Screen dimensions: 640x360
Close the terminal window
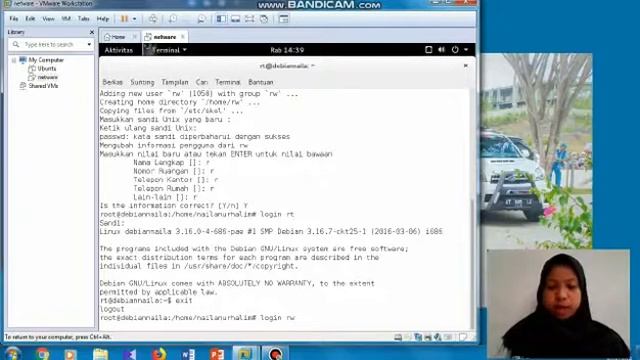pyautogui.click(x=465, y=66)
